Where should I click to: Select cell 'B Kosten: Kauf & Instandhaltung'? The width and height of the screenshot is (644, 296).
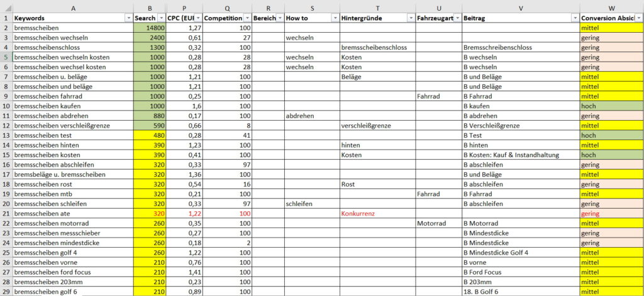coord(521,155)
